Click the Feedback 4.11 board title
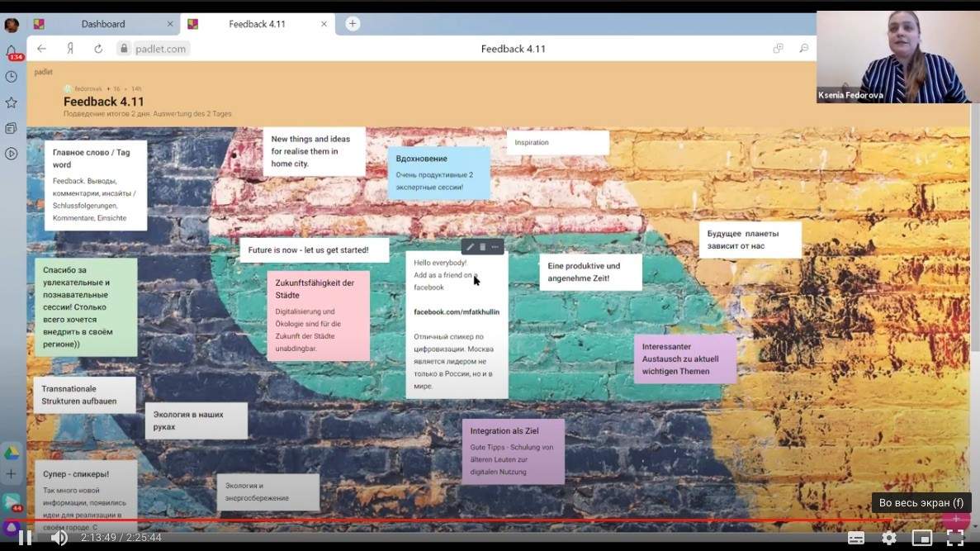Image resolution: width=980 pixels, height=551 pixels. (104, 102)
